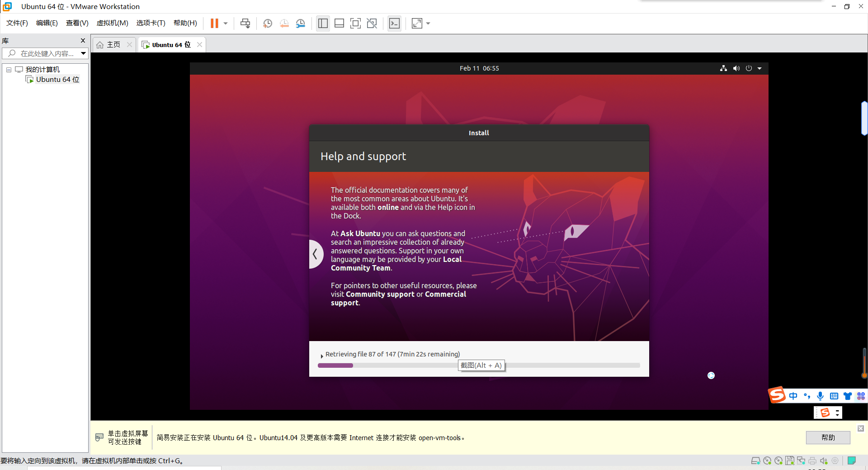The height and width of the screenshot is (470, 868).
Task: Open the library search dropdown arrow
Action: 84,53
